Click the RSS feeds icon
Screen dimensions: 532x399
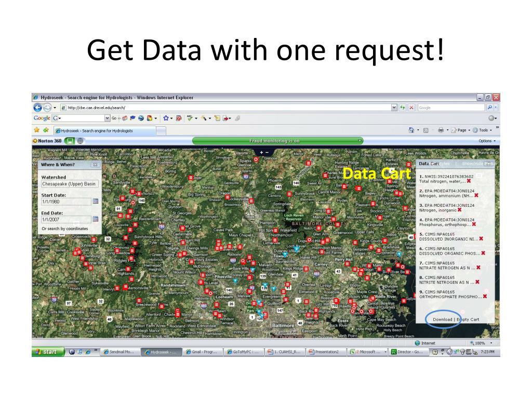425,130
